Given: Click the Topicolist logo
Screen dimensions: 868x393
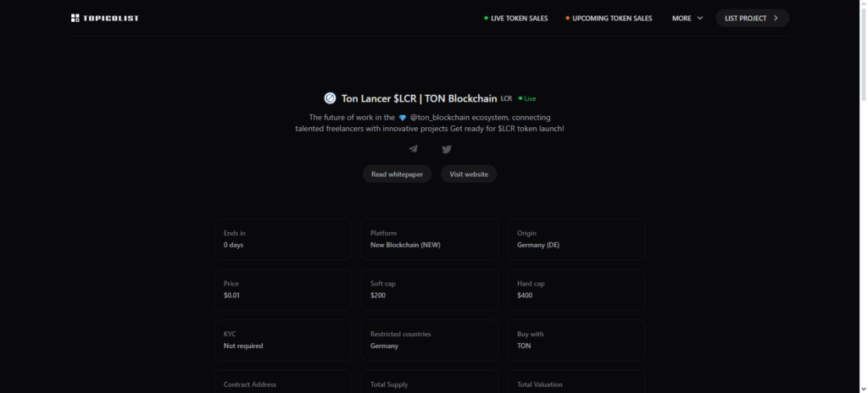Looking at the screenshot, I should 104,18.
